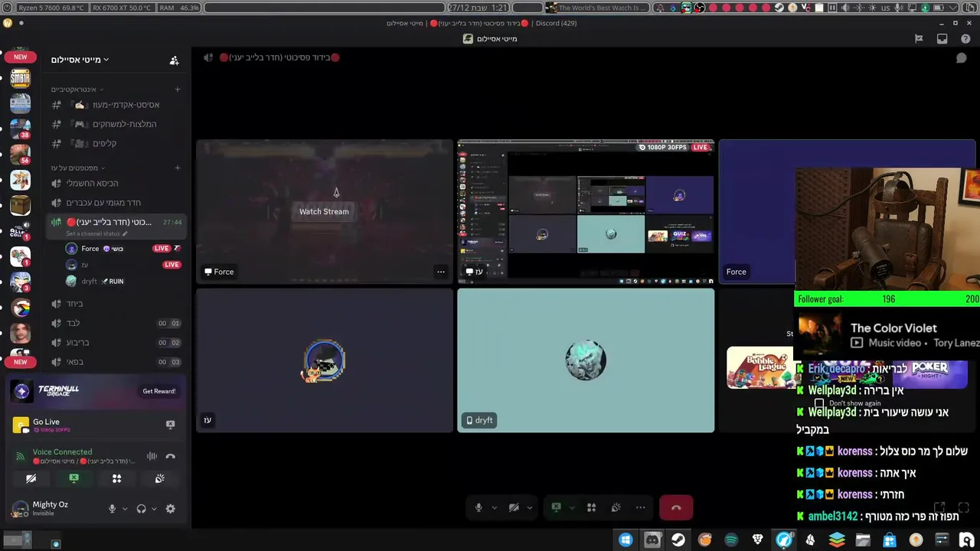
Task: Collapse the מפטפטים על עז category
Action: [x=77, y=168]
